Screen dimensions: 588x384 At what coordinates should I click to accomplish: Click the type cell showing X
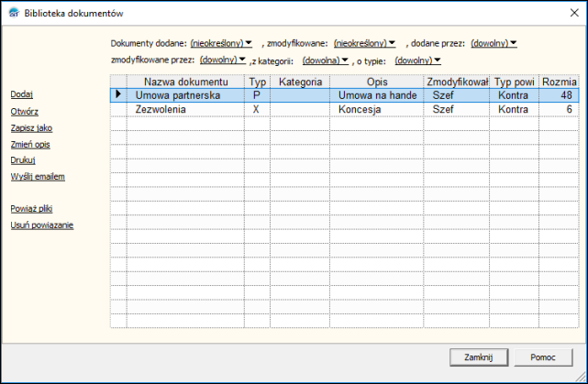(x=257, y=109)
